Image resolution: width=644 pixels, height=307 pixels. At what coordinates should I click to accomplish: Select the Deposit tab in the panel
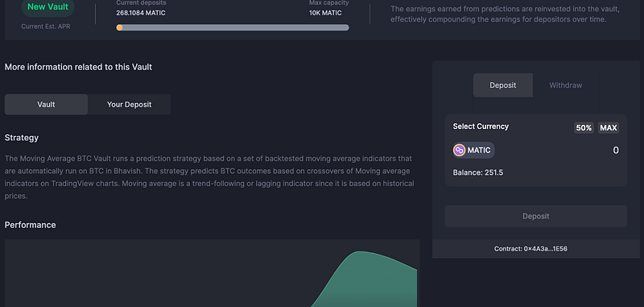click(x=502, y=85)
